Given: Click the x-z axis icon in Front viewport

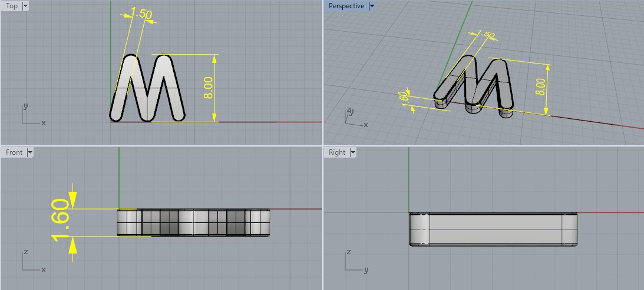Looking at the screenshot, I should (x=33, y=261).
